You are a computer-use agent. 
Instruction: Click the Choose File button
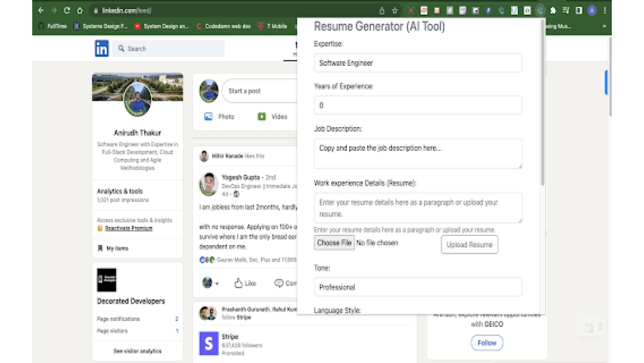pos(334,243)
